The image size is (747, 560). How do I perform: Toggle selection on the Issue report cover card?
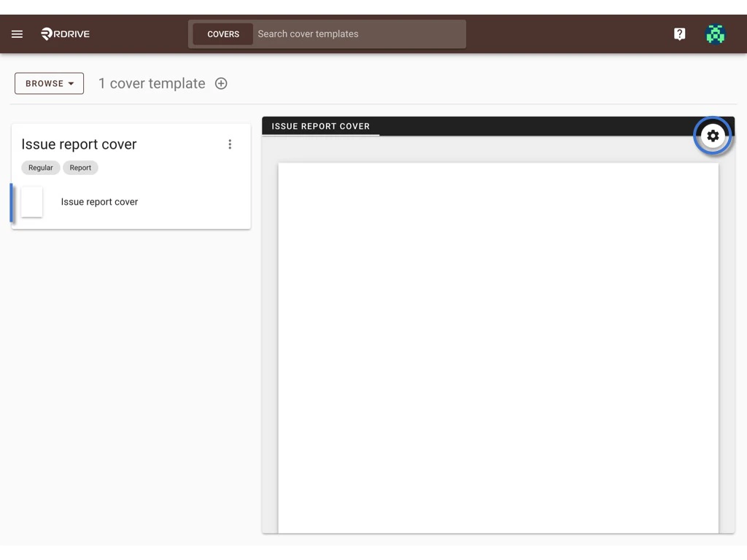click(32, 202)
